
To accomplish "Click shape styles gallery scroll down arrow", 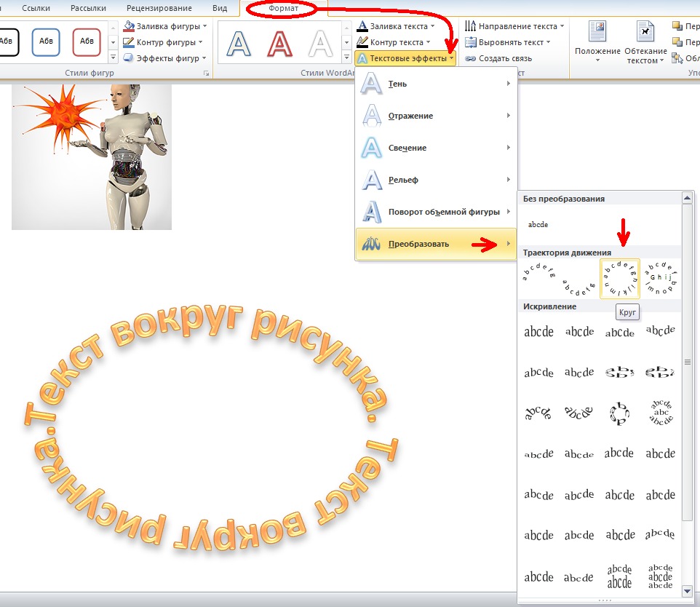I will (x=113, y=42).
